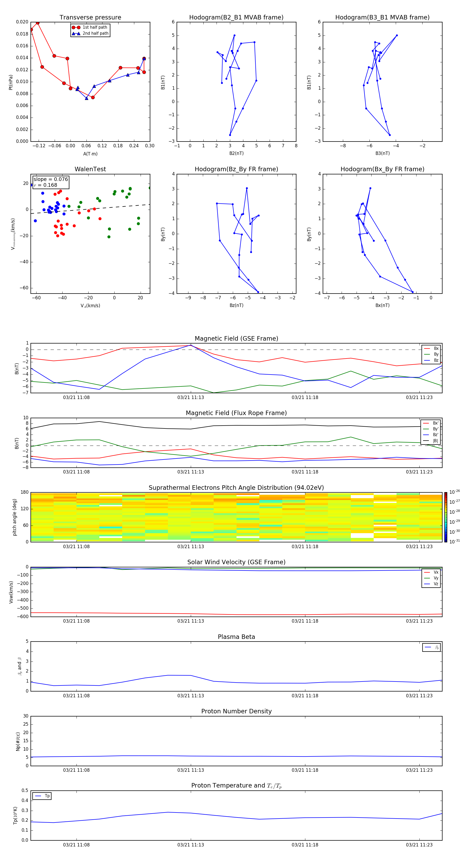Click the "B2(nT)" x-axis label
The width and height of the screenshot is (473, 868).
tap(236, 153)
